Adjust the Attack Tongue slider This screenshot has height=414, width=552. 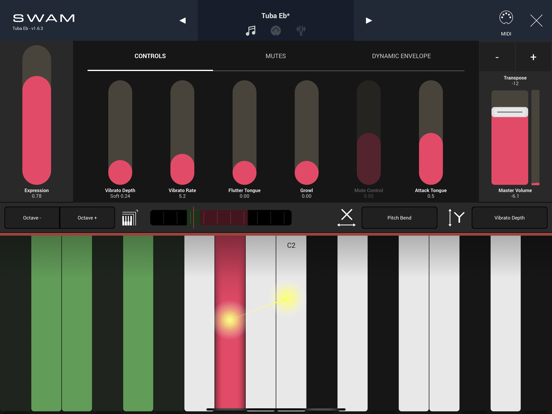[431, 132]
